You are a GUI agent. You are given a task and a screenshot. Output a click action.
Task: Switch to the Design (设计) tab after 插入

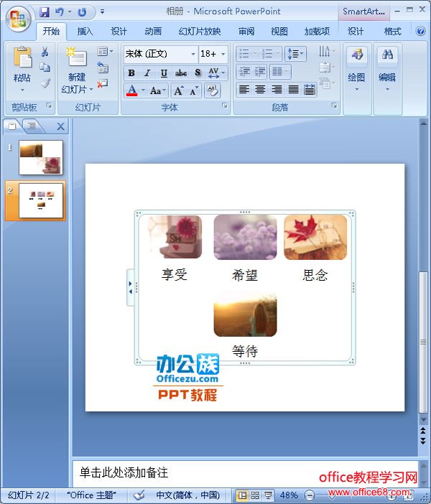119,32
